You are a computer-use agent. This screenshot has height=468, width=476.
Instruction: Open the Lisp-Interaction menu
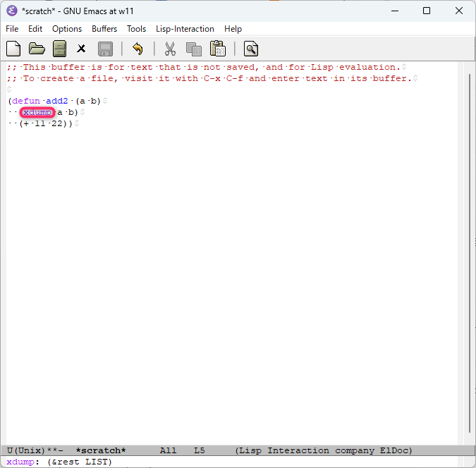pos(185,29)
